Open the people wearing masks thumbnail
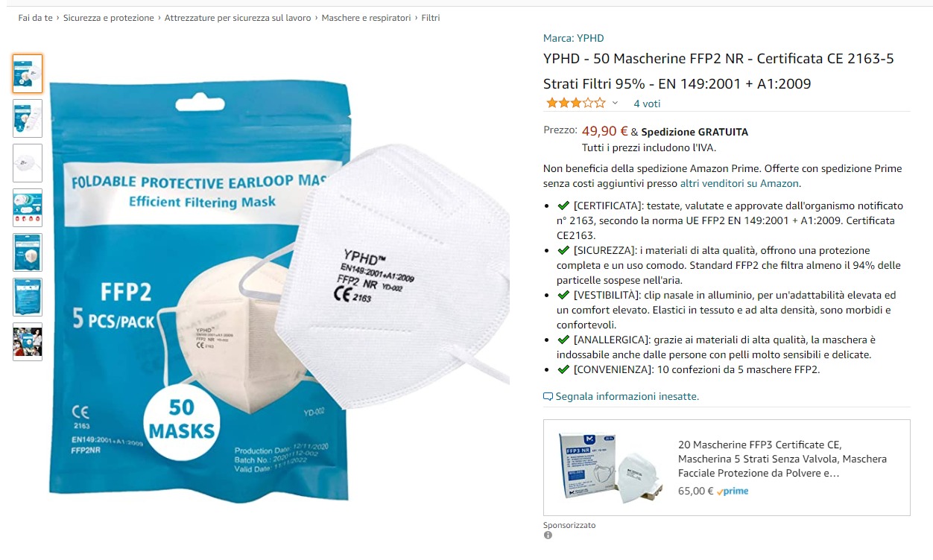The width and height of the screenshot is (933, 560). coord(28,342)
